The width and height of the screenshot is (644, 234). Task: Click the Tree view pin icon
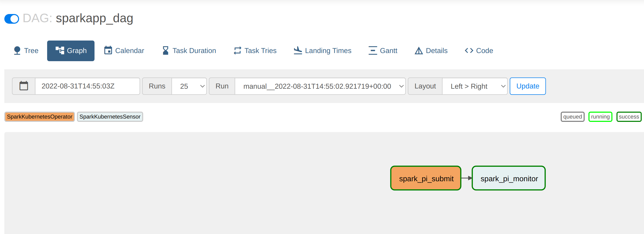[x=17, y=50]
